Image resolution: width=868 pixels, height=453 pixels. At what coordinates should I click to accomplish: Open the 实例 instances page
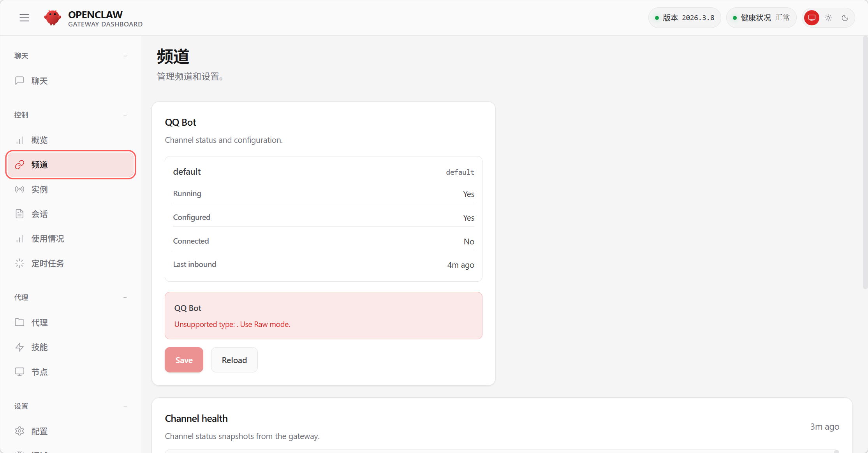click(39, 190)
